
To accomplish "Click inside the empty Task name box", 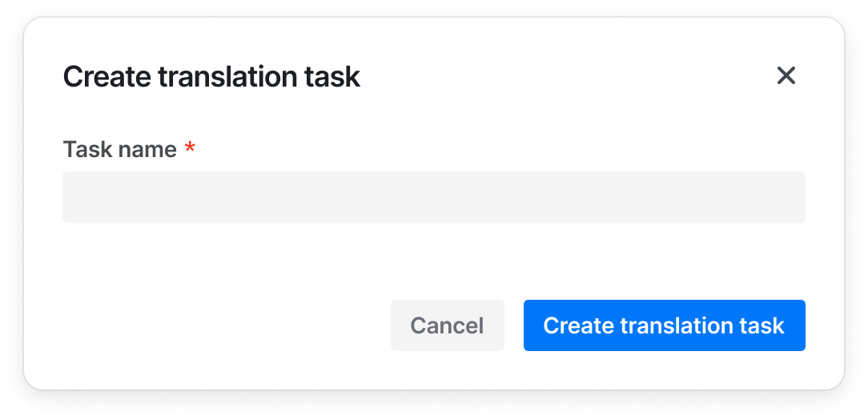I will pyautogui.click(x=433, y=196).
